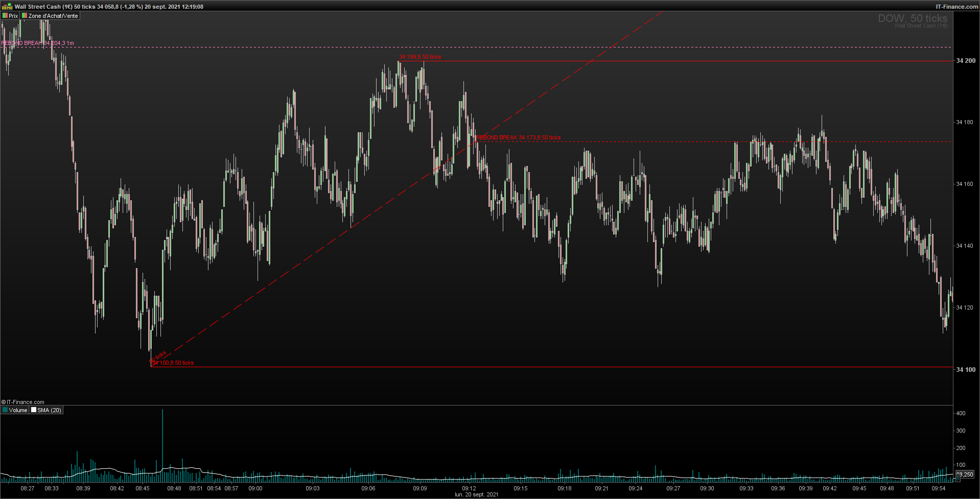
Task: Click the 34 120 price axis label
Action: point(965,307)
